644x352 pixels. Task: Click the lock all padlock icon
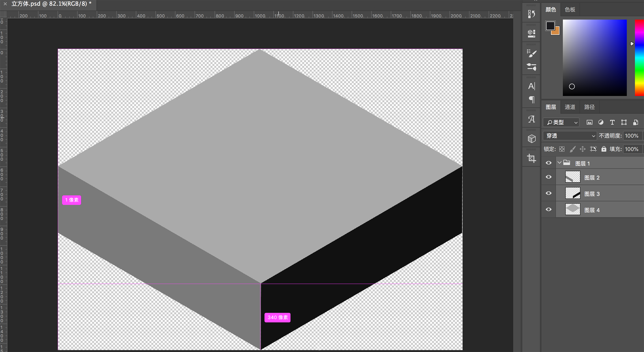pos(603,149)
